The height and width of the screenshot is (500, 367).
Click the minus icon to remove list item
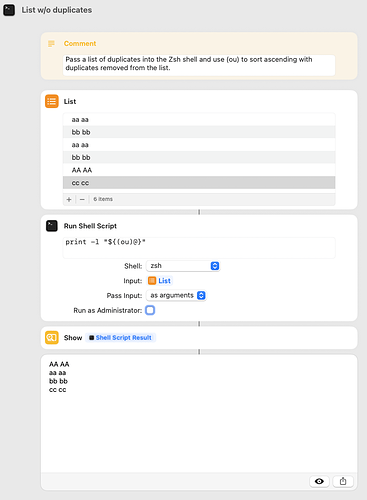coord(82,199)
